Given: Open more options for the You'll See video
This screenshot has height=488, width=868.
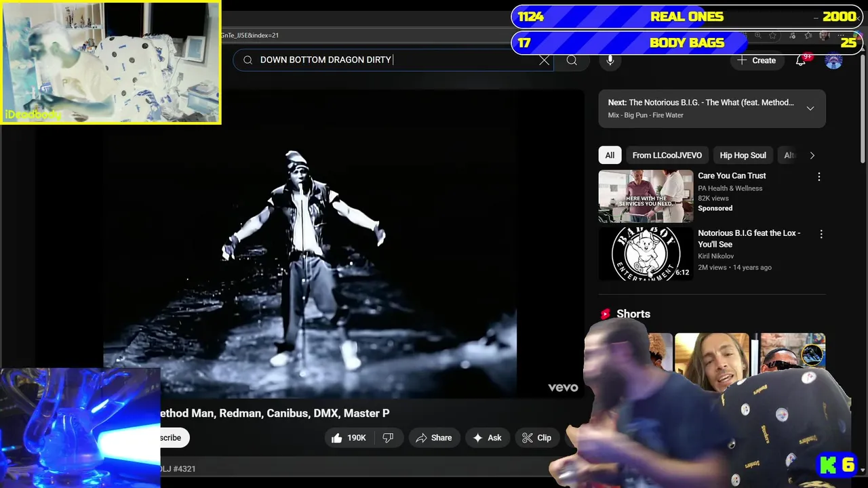Looking at the screenshot, I should tap(821, 235).
